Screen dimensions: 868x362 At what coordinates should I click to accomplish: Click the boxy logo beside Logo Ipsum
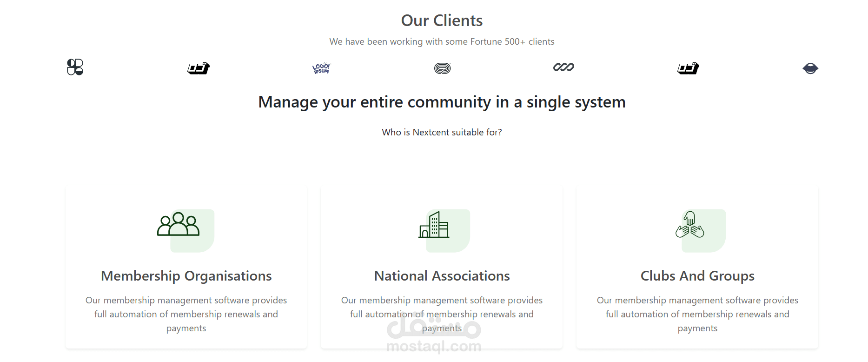point(199,68)
